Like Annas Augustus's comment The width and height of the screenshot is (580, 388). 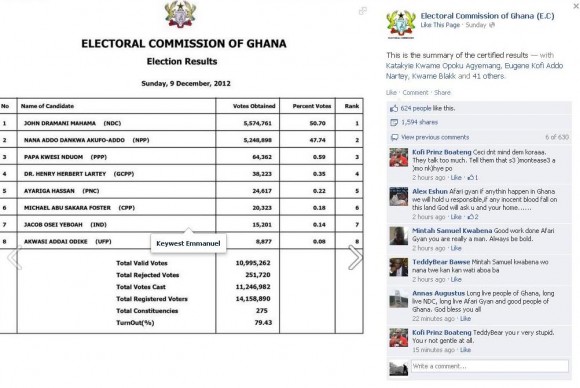click(465, 318)
